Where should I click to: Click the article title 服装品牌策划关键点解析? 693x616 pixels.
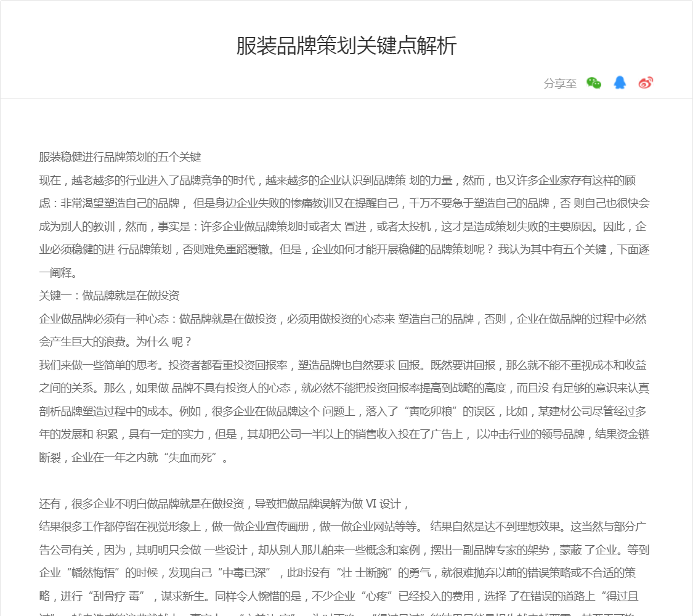[346, 46]
